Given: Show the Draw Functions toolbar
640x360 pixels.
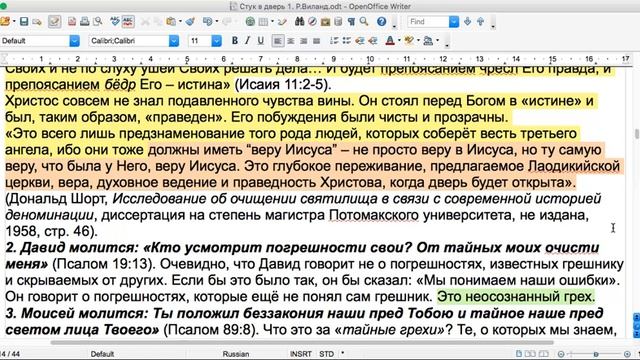Looking at the screenshot, I should (x=282, y=22).
